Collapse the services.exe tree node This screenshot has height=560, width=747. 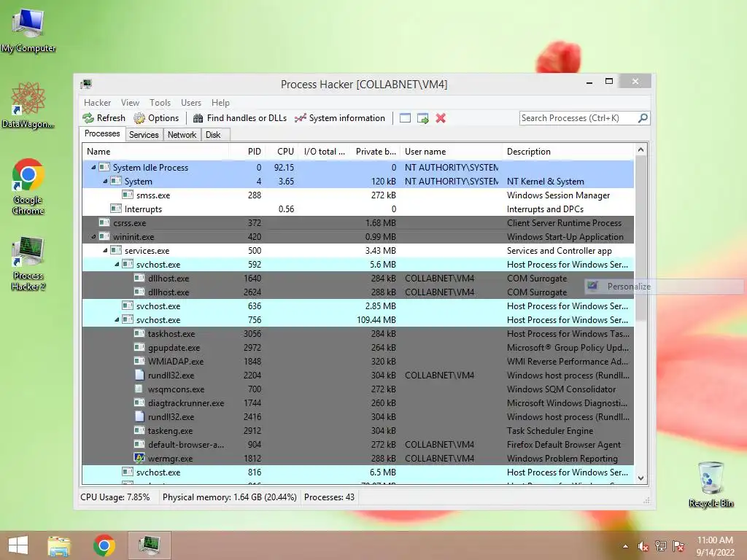click(x=105, y=251)
